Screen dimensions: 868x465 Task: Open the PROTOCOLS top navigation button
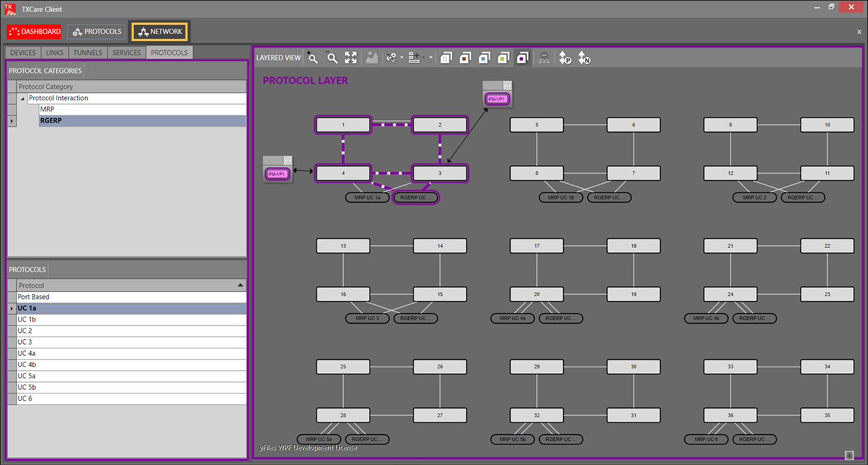coord(96,32)
